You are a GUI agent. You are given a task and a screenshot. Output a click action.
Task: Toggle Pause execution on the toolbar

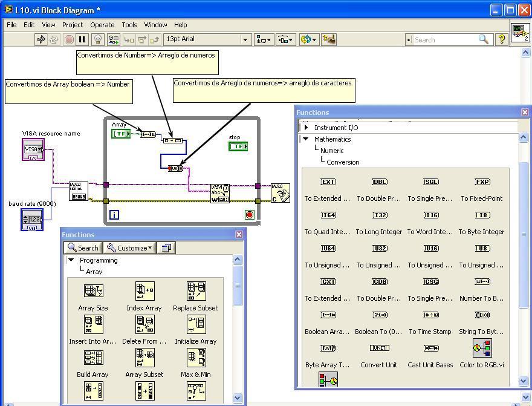pos(81,39)
